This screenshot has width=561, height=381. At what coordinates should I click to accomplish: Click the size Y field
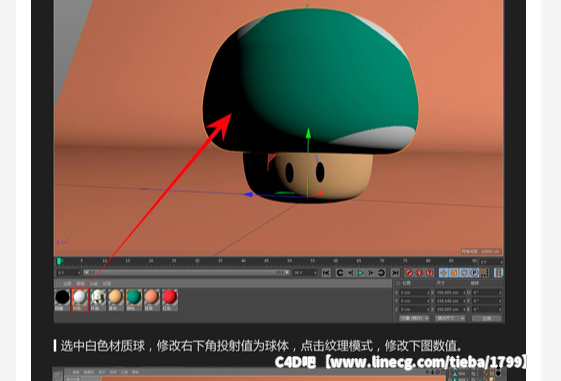(x=451, y=301)
